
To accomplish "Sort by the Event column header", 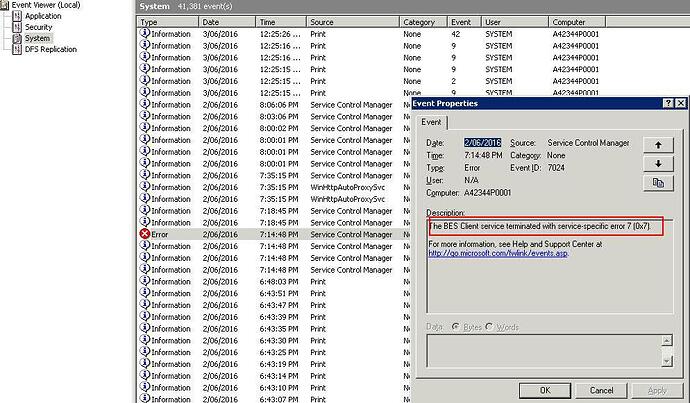I will point(464,22).
